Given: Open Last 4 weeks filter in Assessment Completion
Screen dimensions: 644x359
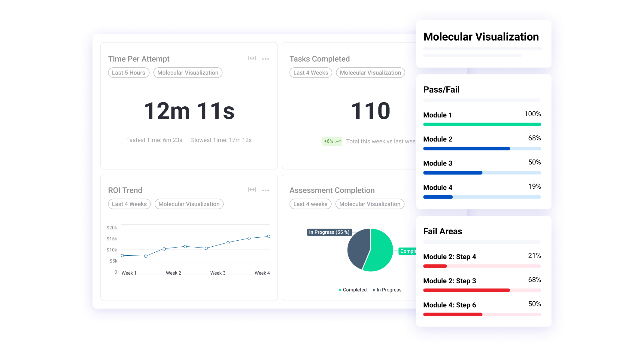Looking at the screenshot, I should [x=310, y=204].
